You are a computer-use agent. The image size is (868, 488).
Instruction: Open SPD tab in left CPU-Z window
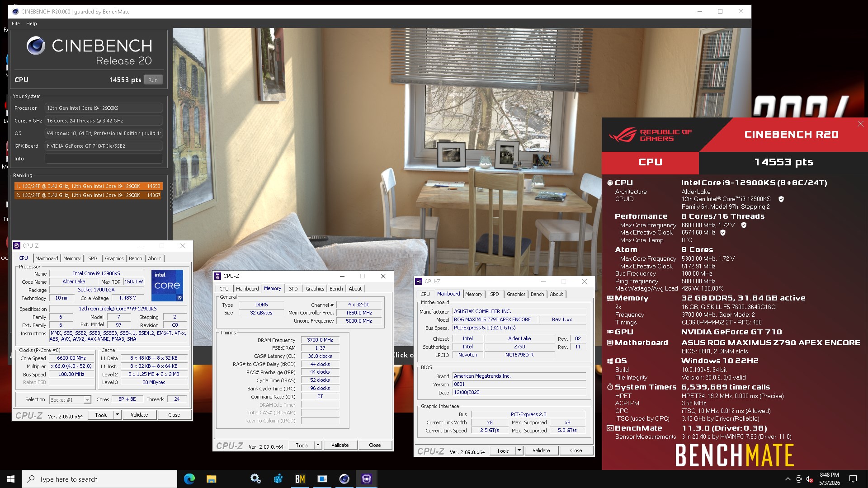click(93, 258)
